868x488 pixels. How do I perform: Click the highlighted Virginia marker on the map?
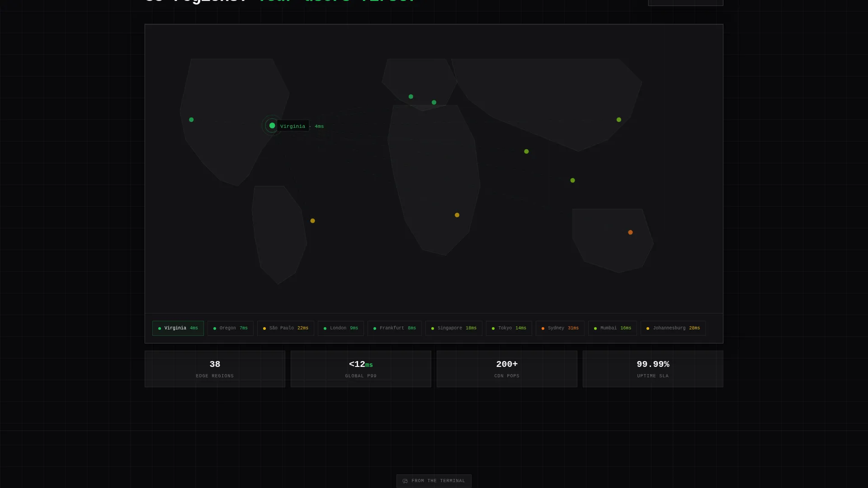tap(272, 126)
